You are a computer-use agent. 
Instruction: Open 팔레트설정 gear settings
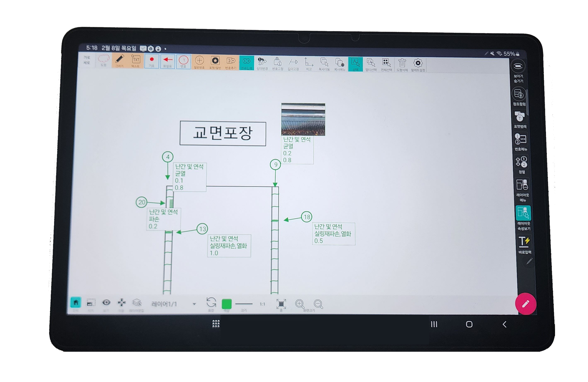[418, 64]
